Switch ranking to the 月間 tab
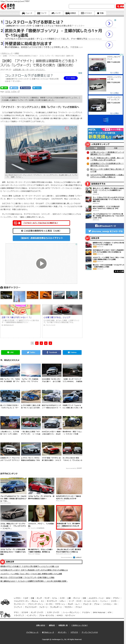 pos(115,148)
